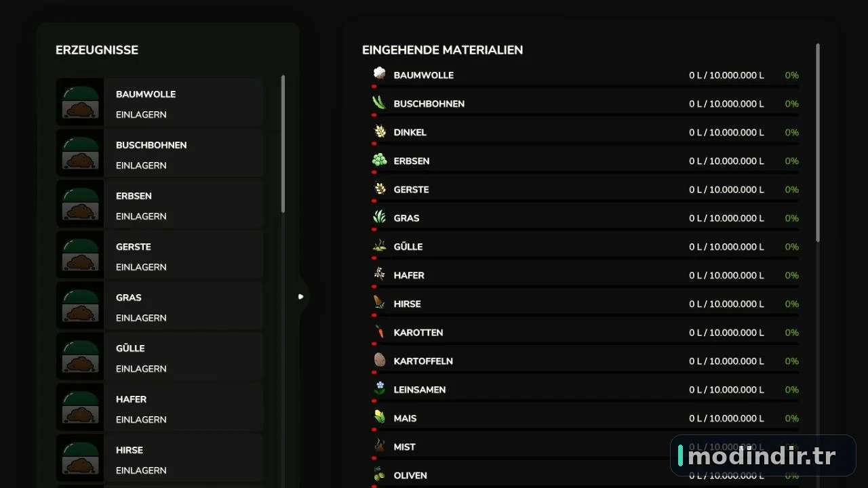Click the arrow between the two panels
Image resolution: width=868 pixels, height=488 pixels.
301,296
